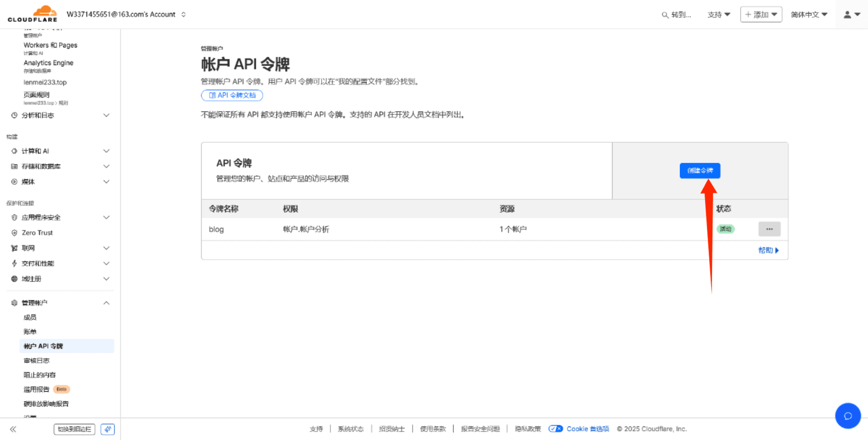Screen dimensions: 868x440
Task: Open the 简体中文 language dropdown
Action: [808, 14]
